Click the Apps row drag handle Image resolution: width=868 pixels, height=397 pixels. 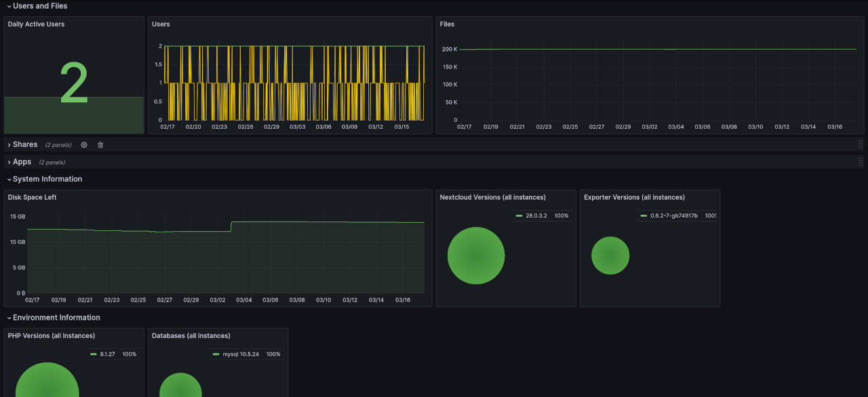[x=861, y=162]
